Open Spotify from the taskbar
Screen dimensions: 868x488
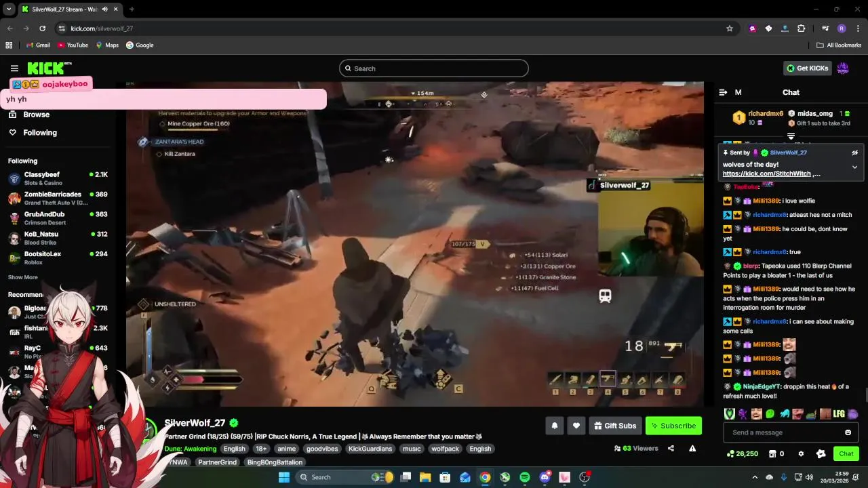[x=525, y=477]
